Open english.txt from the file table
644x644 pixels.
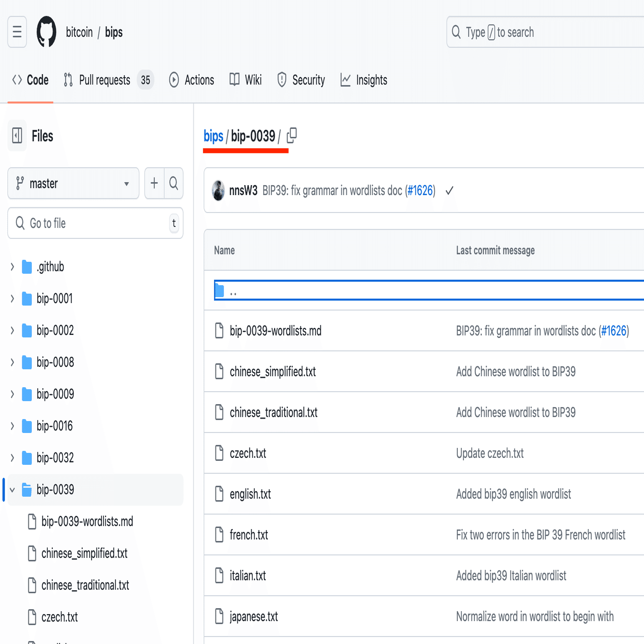[x=250, y=494]
